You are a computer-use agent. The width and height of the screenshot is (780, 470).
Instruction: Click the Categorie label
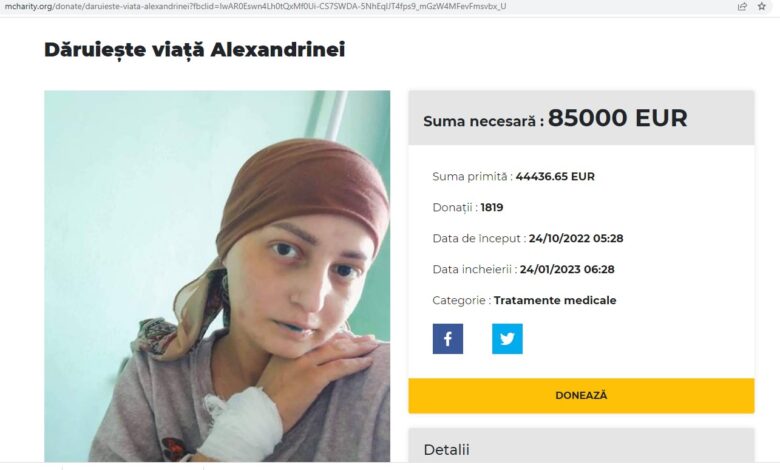click(461, 300)
